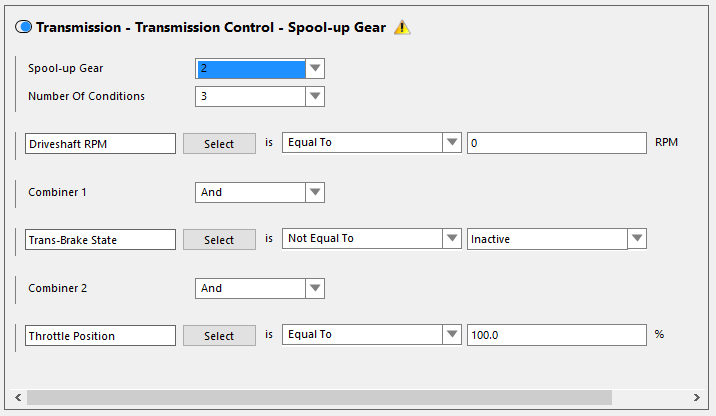Click Select button next to Trans-Brake State
This screenshot has height=416, width=716.
[x=219, y=239]
